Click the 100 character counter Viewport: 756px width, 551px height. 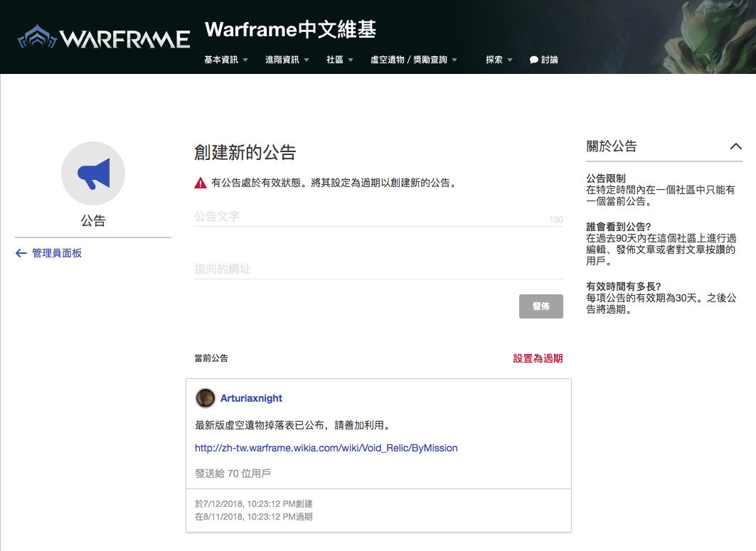(x=556, y=220)
